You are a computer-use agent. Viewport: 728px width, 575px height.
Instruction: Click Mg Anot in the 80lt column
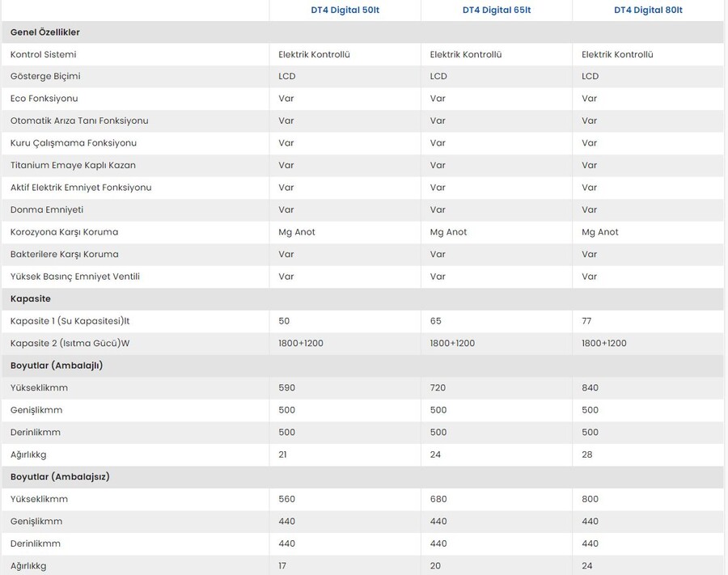pyautogui.click(x=600, y=232)
